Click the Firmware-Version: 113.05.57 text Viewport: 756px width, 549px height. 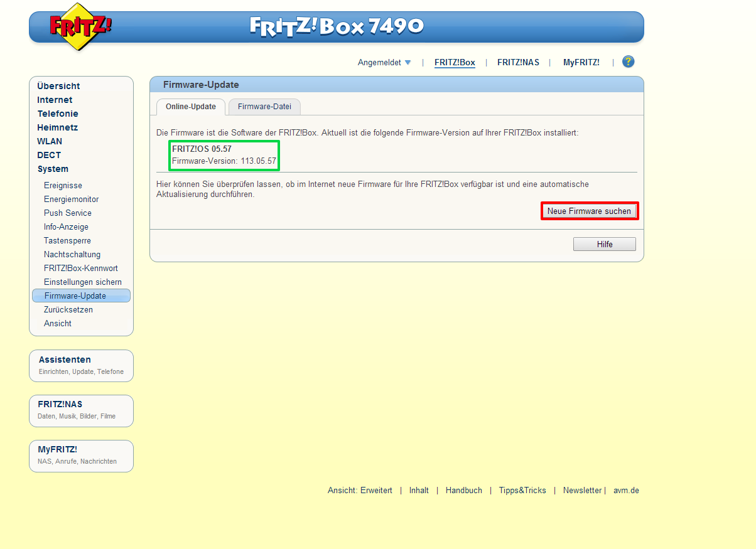(224, 161)
